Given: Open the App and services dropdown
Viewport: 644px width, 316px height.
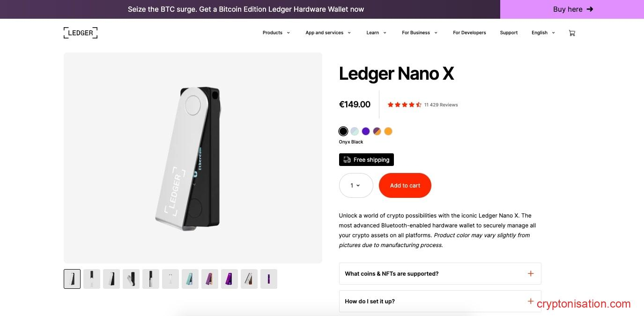Looking at the screenshot, I should click(x=328, y=32).
